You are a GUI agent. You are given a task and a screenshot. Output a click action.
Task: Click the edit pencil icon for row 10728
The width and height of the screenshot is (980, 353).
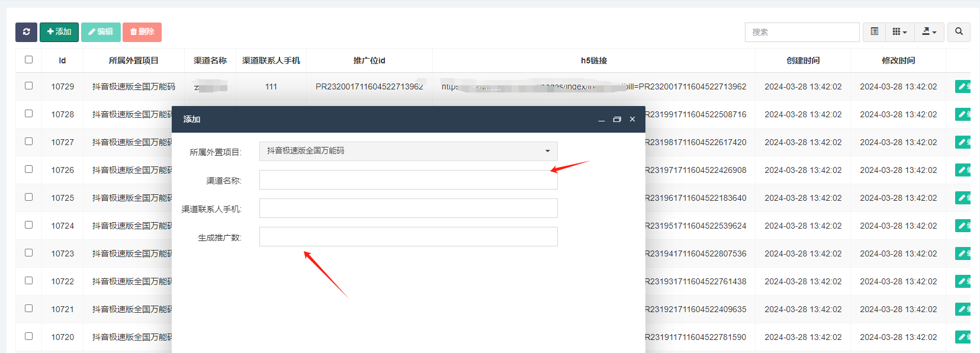click(963, 114)
